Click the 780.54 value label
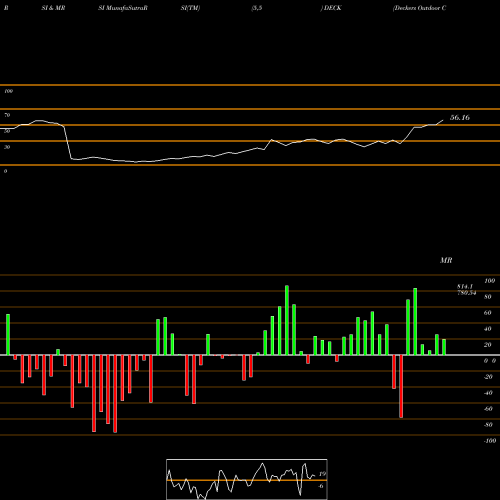This screenshot has width=500, height=500. click(x=466, y=293)
